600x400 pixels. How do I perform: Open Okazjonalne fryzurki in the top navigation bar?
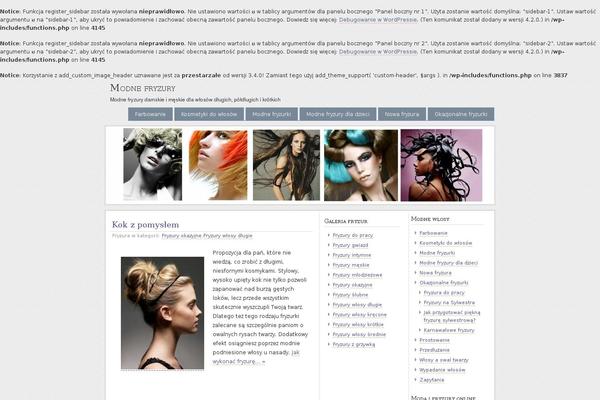point(461,114)
